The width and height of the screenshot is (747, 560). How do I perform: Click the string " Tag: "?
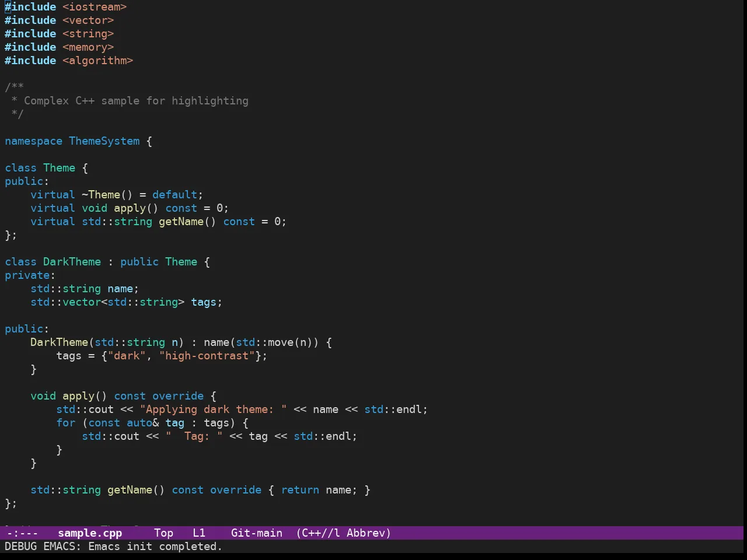194,436
